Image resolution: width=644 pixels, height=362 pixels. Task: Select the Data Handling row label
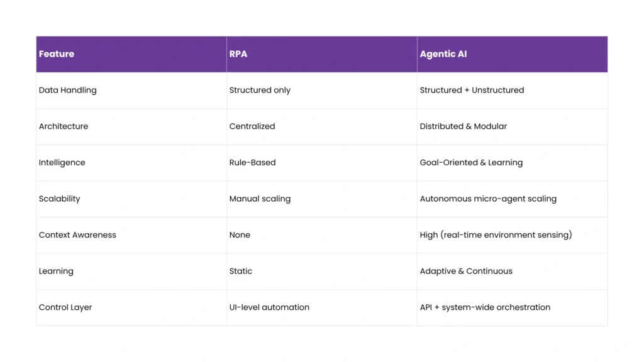pyautogui.click(x=68, y=90)
